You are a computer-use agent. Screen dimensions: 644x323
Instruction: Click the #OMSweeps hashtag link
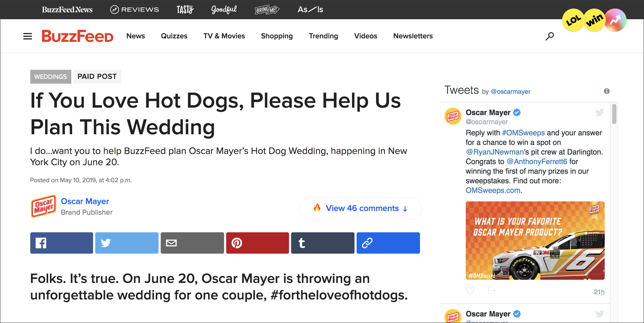coord(523,133)
